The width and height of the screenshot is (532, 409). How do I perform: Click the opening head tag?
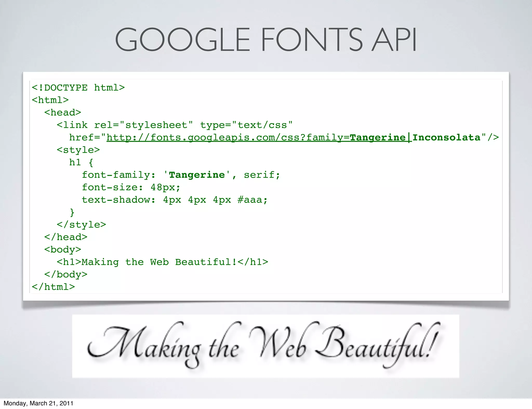pos(63,113)
